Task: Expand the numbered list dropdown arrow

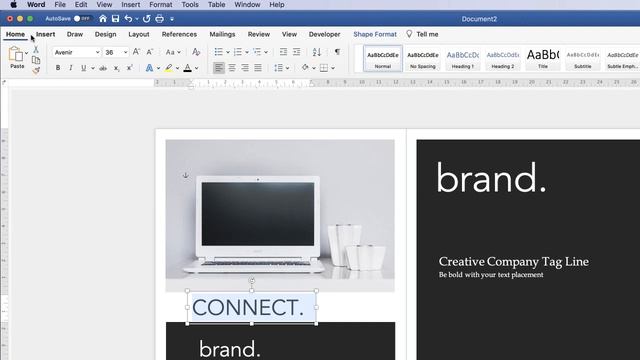Action: (247, 52)
